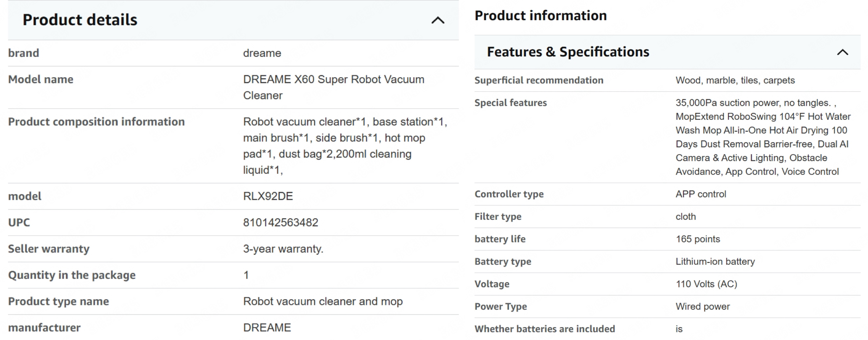The width and height of the screenshot is (868, 340).
Task: Collapse the Features & Specifications chevron
Action: [842, 52]
